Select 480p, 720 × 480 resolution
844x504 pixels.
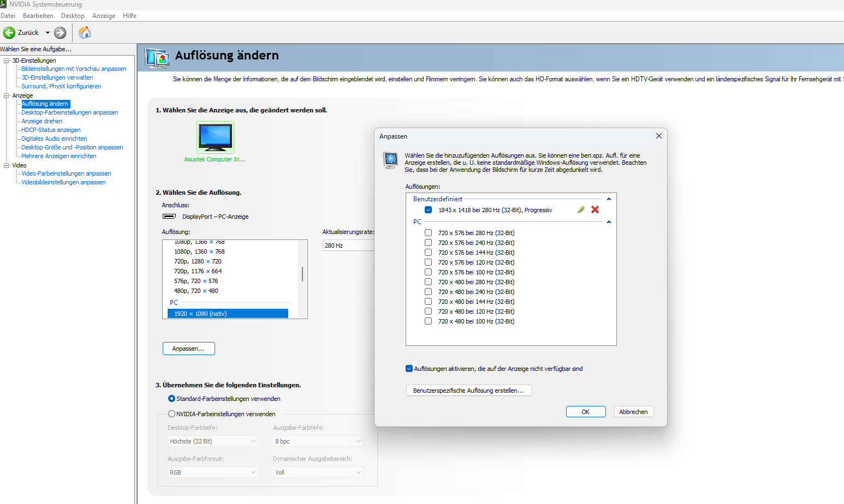pos(196,291)
